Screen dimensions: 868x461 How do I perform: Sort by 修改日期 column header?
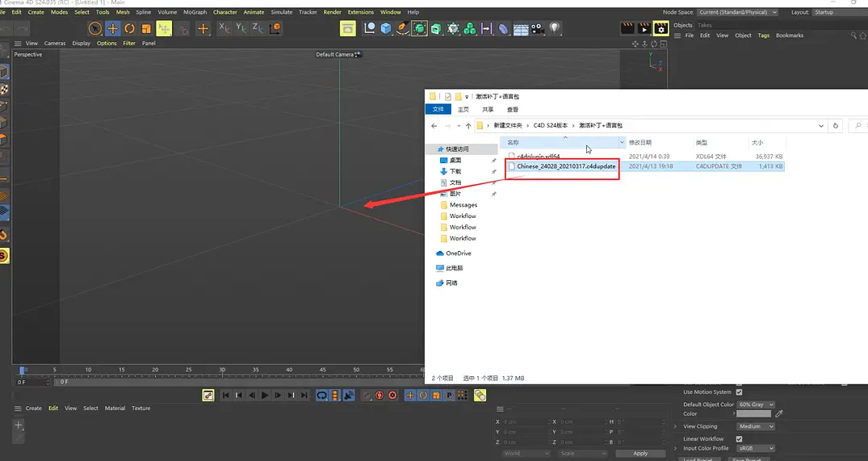click(x=640, y=143)
